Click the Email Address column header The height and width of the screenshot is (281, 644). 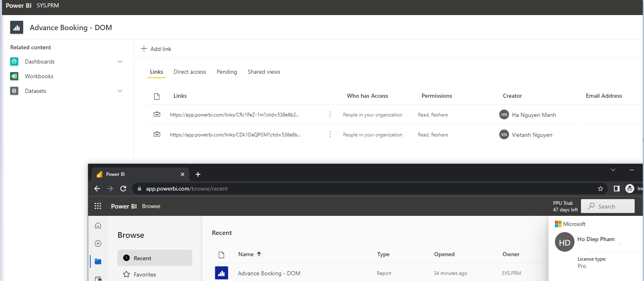tap(604, 96)
